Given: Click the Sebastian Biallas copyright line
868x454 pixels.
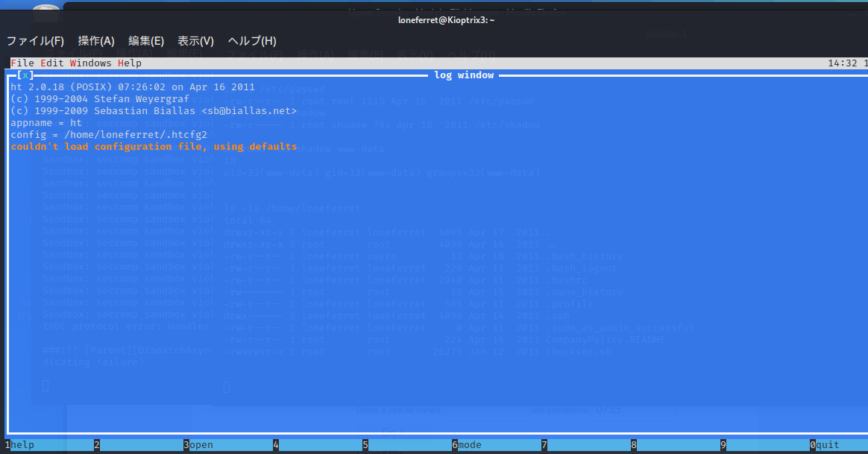Looking at the screenshot, I should (x=154, y=111).
